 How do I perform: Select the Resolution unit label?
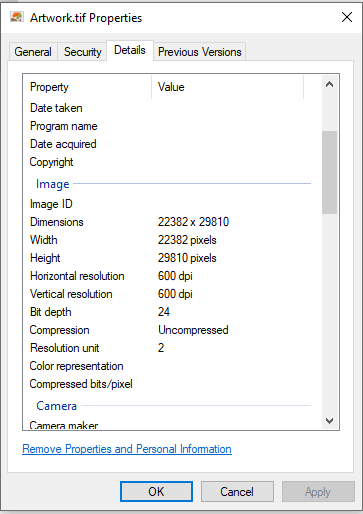tap(65, 348)
